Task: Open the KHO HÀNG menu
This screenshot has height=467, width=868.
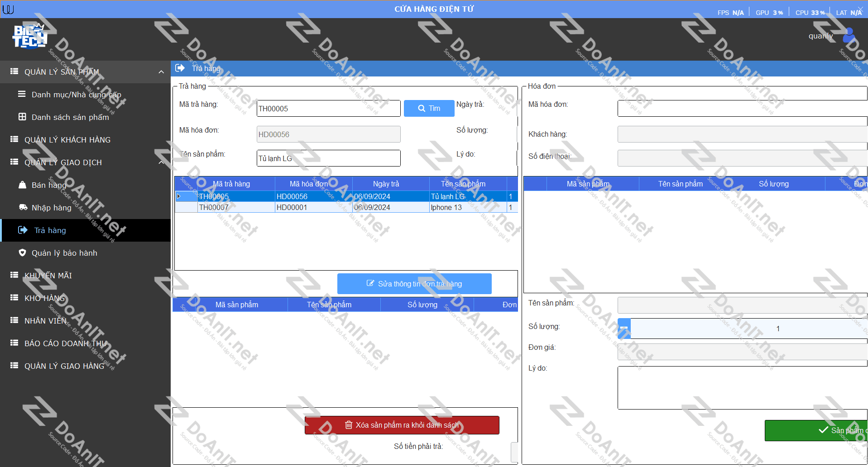Action: coord(44,298)
